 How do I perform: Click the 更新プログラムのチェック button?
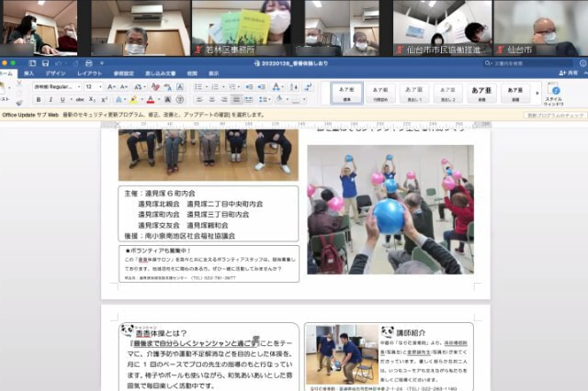[x=555, y=115]
